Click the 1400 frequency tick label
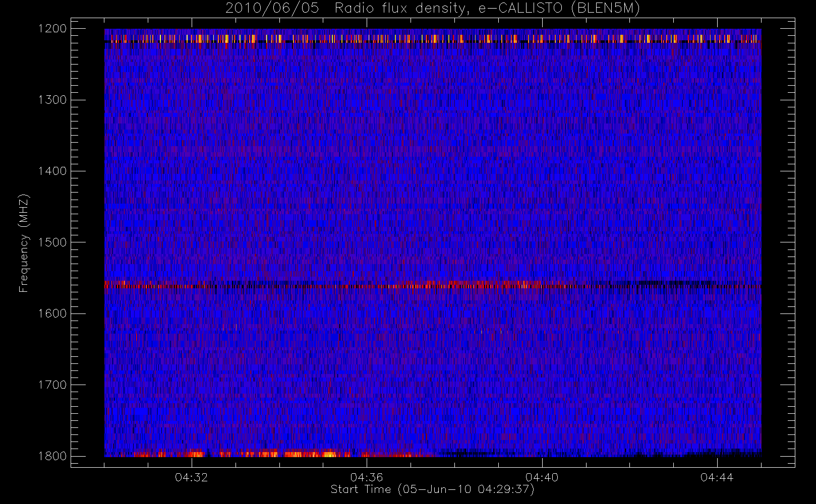 pyautogui.click(x=53, y=171)
